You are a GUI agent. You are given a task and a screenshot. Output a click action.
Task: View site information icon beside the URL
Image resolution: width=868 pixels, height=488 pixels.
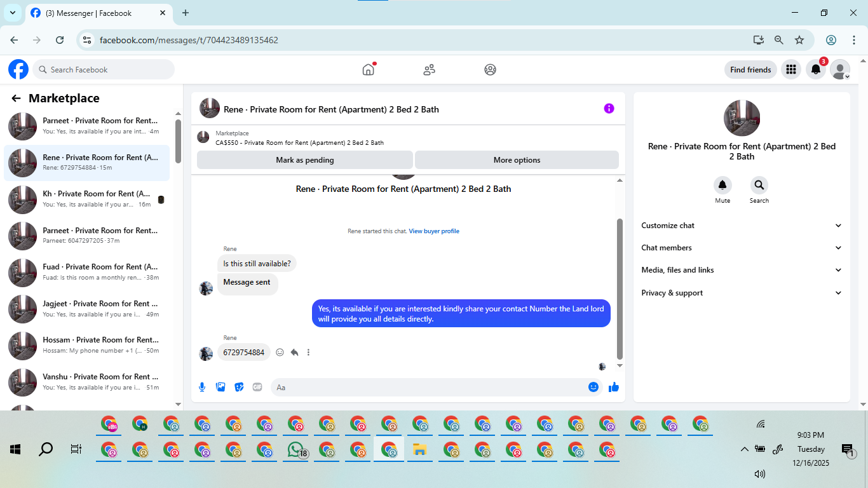click(x=88, y=40)
